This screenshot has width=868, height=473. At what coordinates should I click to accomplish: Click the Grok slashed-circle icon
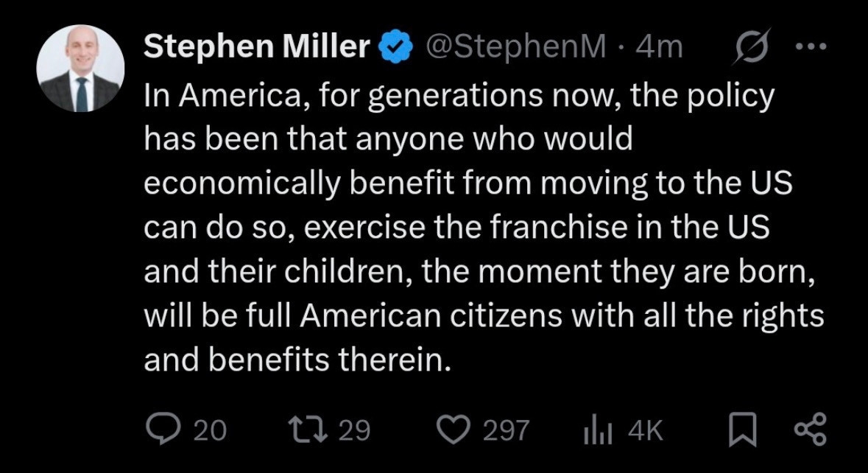click(753, 47)
